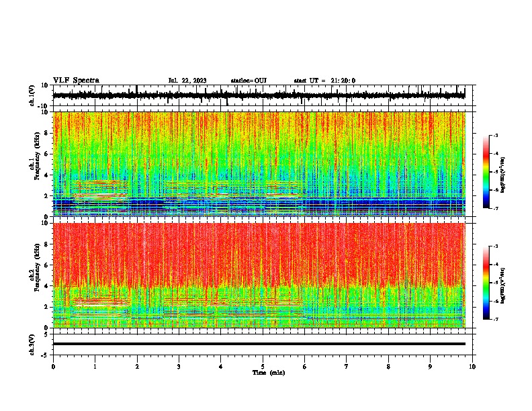Click the ch.1 amplitude waveform trace
The width and height of the screenshot is (532, 411).
pyautogui.click(x=259, y=95)
